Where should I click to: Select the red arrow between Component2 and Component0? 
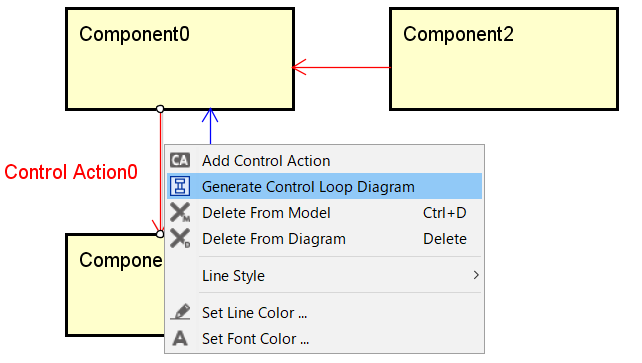pyautogui.click(x=341, y=67)
